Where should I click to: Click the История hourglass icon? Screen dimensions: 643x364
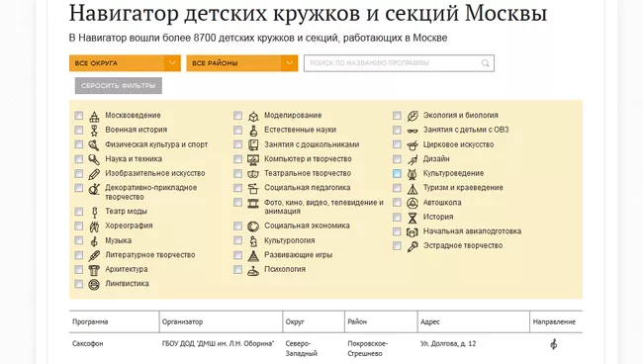pos(413,218)
